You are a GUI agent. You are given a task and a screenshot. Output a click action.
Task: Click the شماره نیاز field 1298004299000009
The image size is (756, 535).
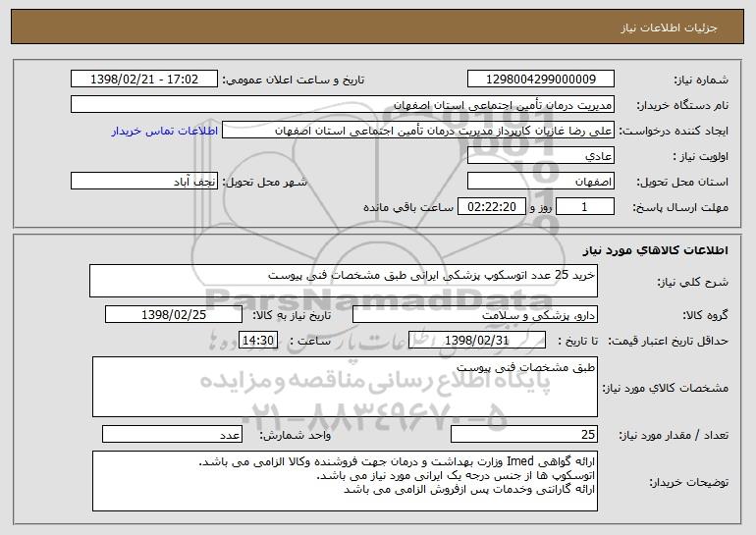click(x=540, y=79)
